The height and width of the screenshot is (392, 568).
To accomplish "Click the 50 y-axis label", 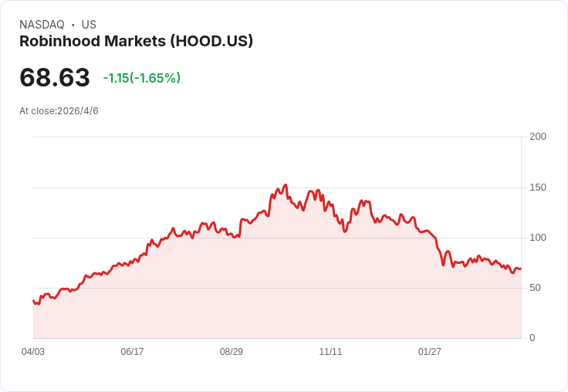I will pos(535,288).
